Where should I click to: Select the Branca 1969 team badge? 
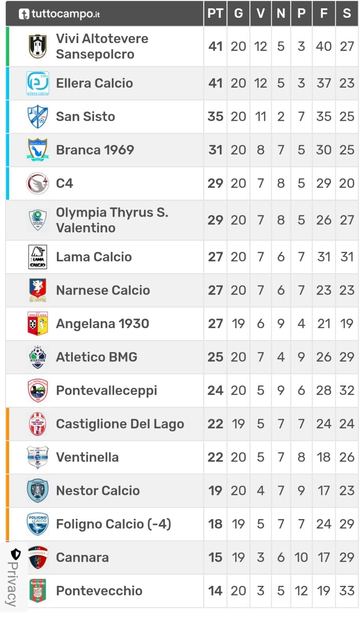coord(38,150)
